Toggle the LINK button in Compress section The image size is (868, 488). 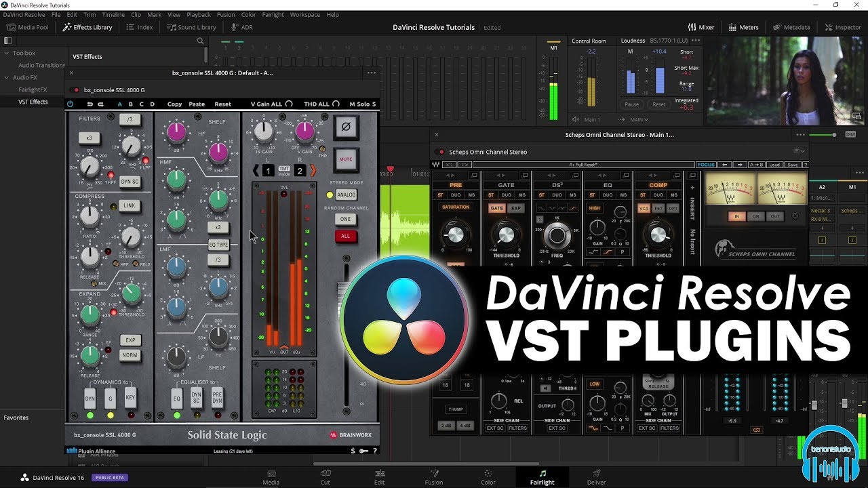[x=129, y=205]
